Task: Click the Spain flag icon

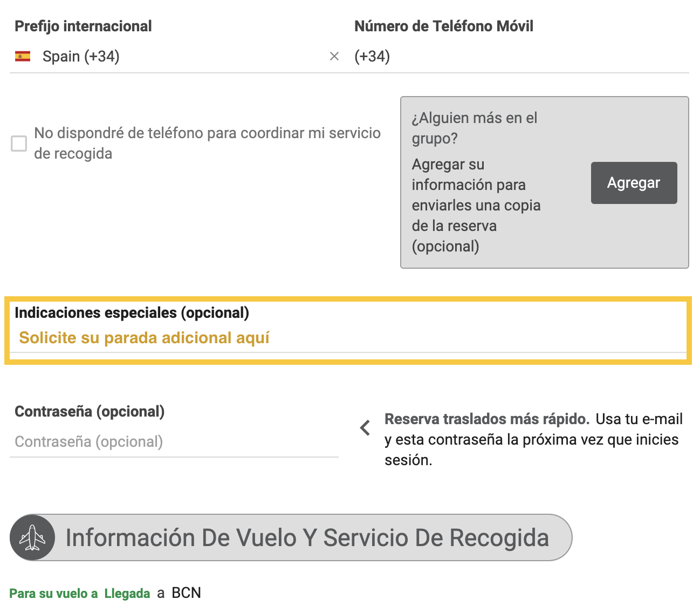Action: point(23,56)
